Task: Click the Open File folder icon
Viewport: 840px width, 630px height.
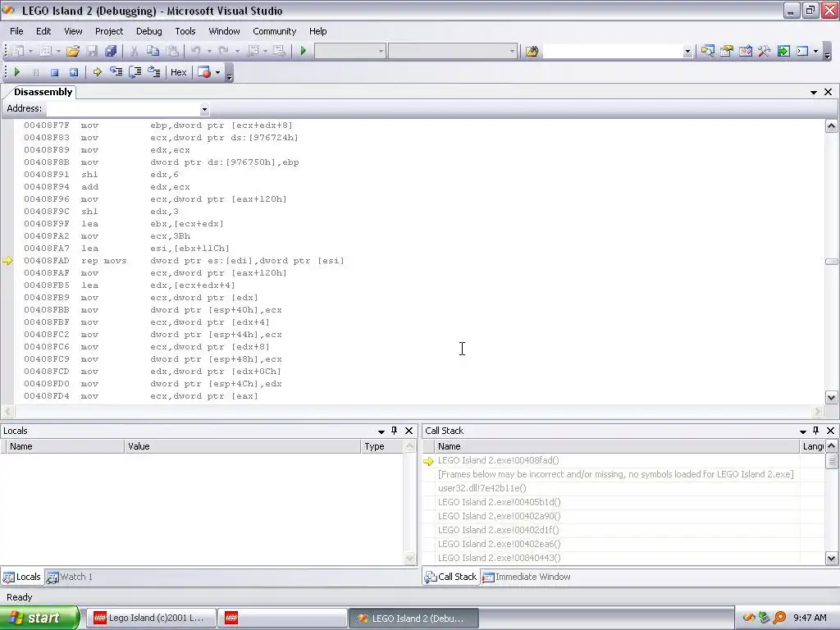Action: [x=73, y=51]
